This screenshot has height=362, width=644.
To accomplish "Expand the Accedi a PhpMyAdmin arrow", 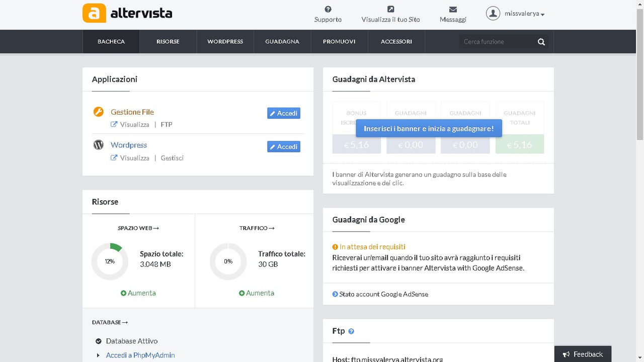I will click(99, 355).
